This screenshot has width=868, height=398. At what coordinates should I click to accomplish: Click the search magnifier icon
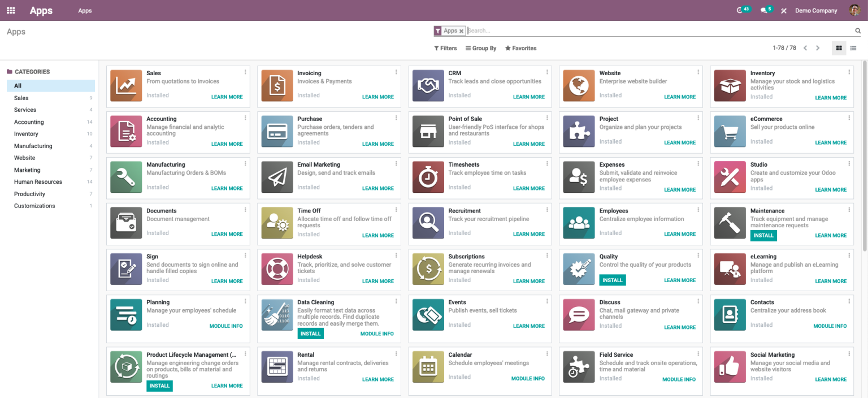point(858,31)
